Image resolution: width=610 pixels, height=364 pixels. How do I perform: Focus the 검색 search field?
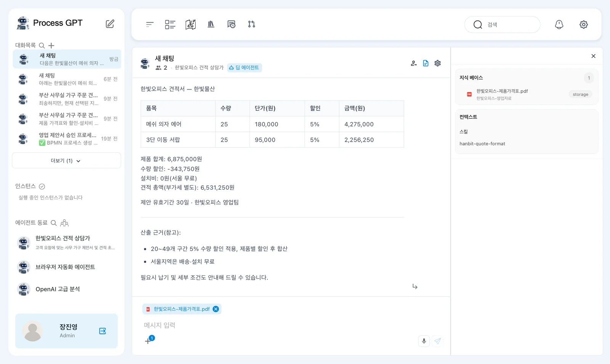point(502,24)
